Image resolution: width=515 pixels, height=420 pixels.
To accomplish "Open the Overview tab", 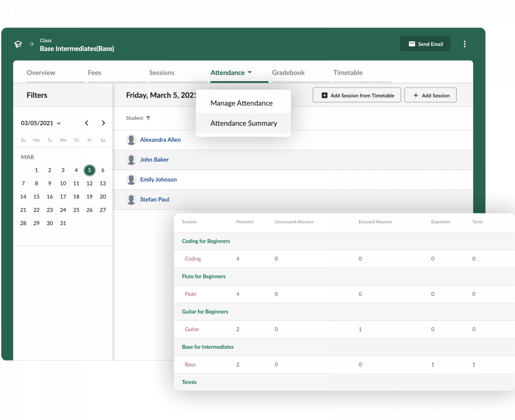I will (41, 73).
